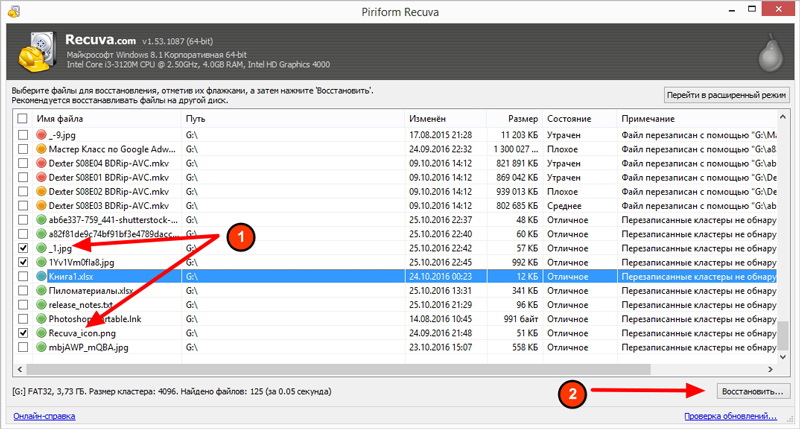This screenshot has width=800, height=429.
Task: Click green status dot of a82f81de9c74bf file
Action: (41, 234)
